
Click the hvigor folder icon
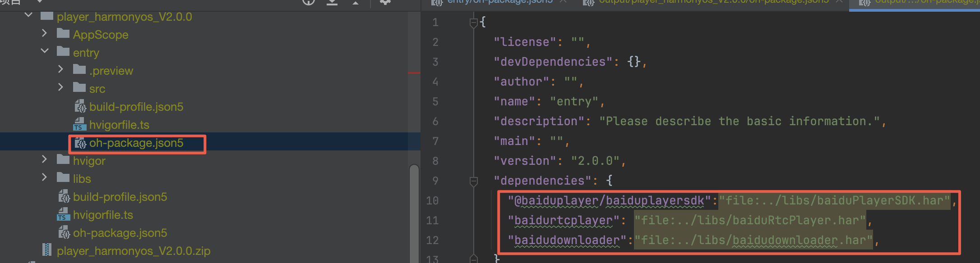pos(63,160)
